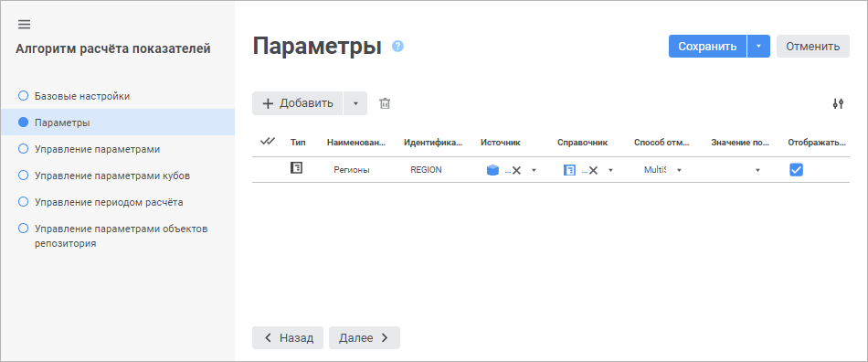Viewport: 868px width, 362px height.
Task: Open table column settings sliders icon
Action: pyautogui.click(x=838, y=103)
